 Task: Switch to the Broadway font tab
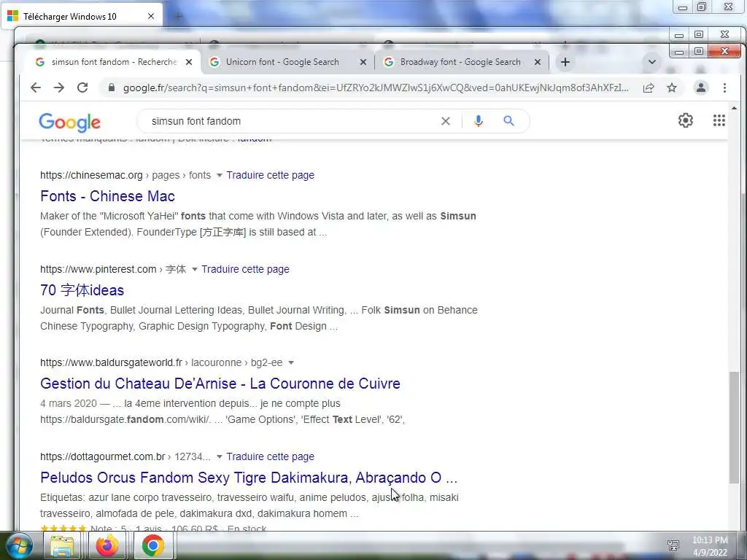pyautogui.click(x=460, y=62)
